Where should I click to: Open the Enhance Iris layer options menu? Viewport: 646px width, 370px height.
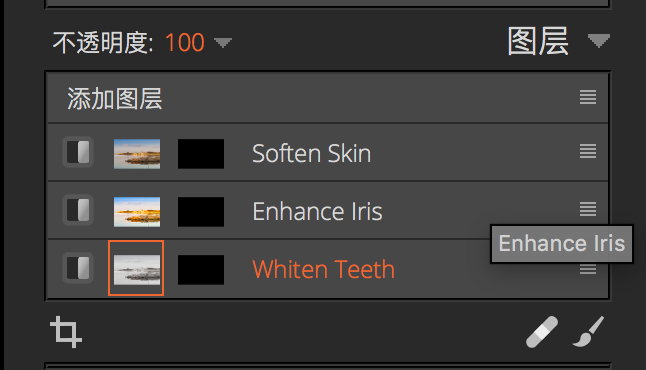pos(588,209)
